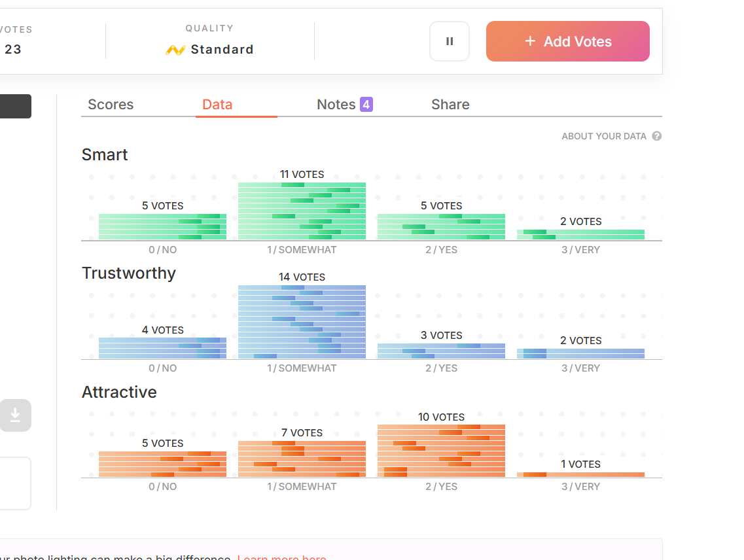Click the Attractive 1 votes Very bar
Viewport: 744px width, 560px height.
point(580,474)
